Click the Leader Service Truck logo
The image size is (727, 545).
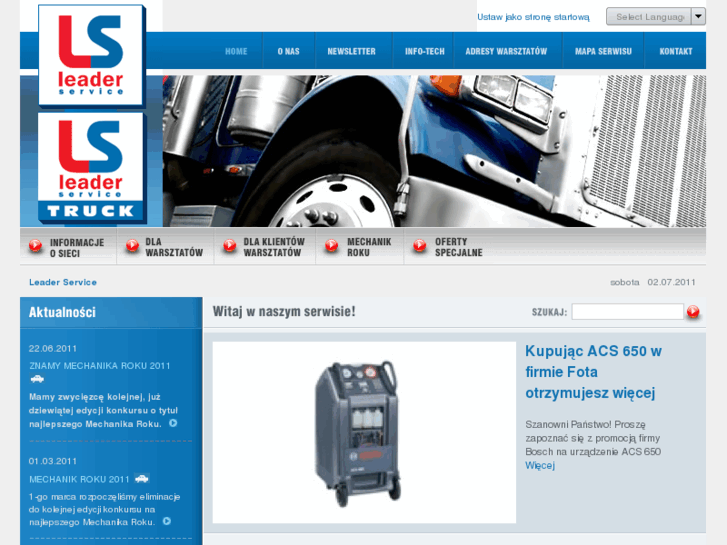[92, 168]
